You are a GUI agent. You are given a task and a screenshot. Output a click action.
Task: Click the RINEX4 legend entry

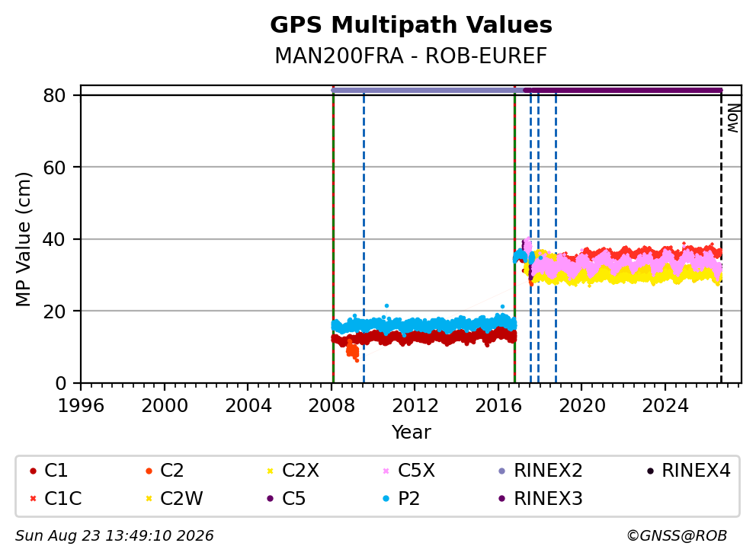(688, 471)
